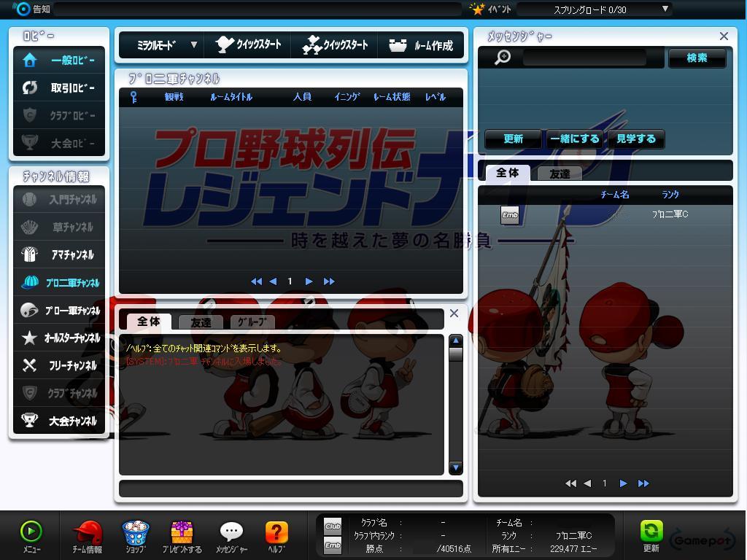Screen dimensions: 747x560
Task: Click the Emb emblem in team list
Action: 510,215
